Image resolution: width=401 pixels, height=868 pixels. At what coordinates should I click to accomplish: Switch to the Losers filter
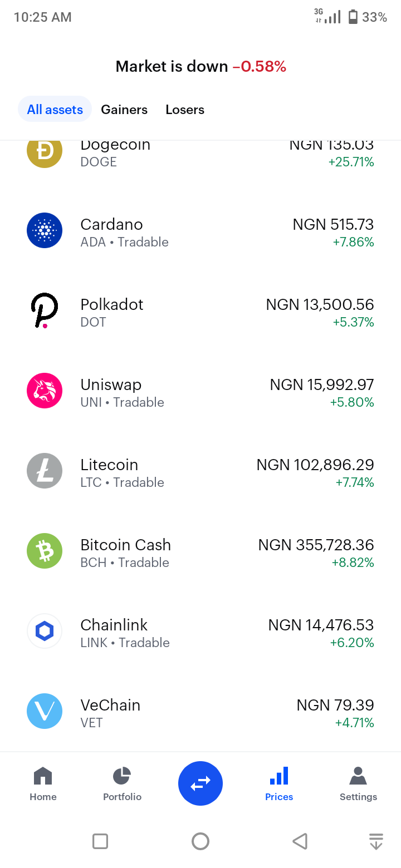pyautogui.click(x=185, y=110)
